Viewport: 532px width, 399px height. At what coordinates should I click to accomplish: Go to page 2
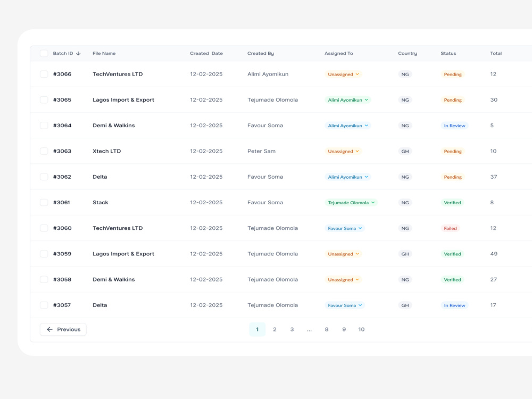275,329
